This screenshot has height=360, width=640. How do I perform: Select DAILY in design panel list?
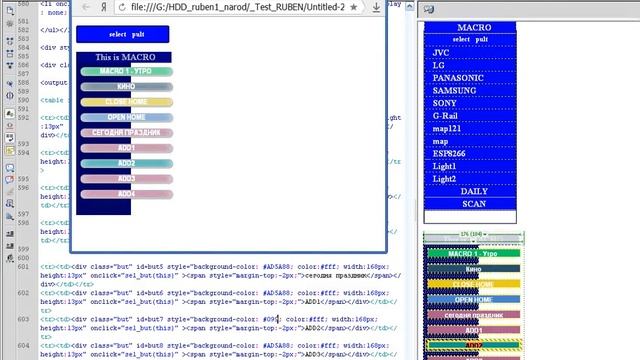pyautogui.click(x=470, y=191)
